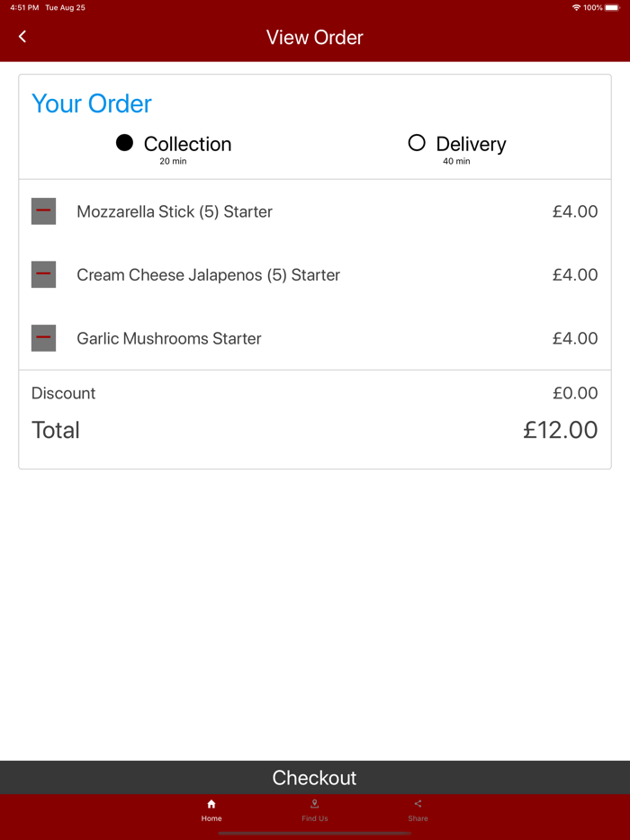
Task: Tap the Home house icon
Action: click(x=211, y=804)
